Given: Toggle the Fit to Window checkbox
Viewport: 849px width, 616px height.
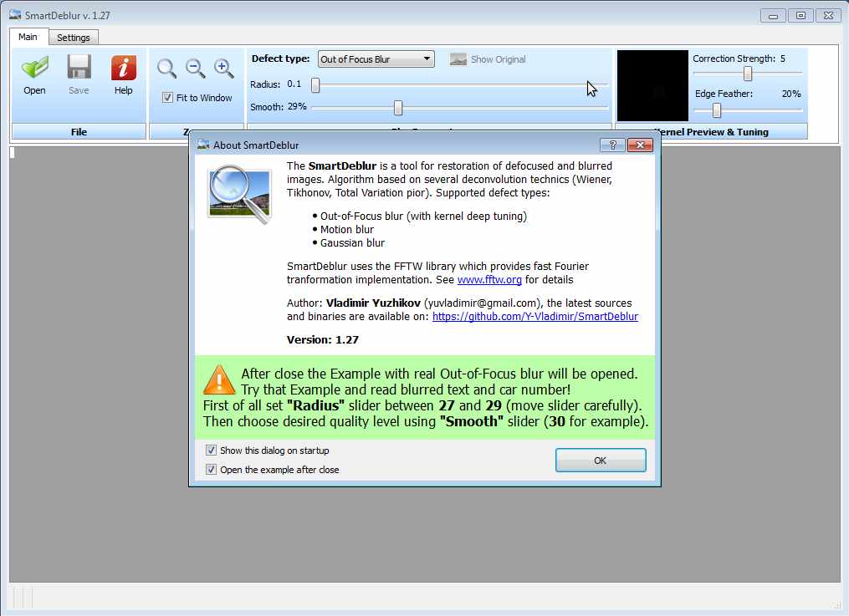Looking at the screenshot, I should (167, 98).
